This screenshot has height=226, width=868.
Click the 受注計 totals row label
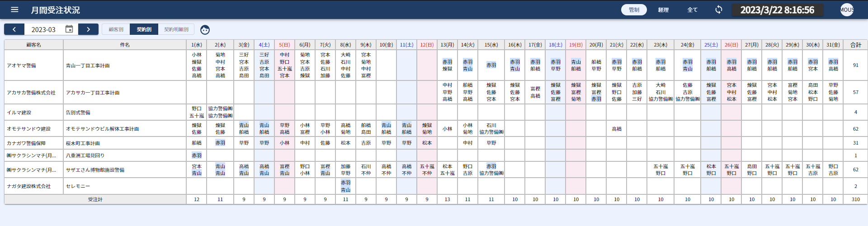pos(95,199)
